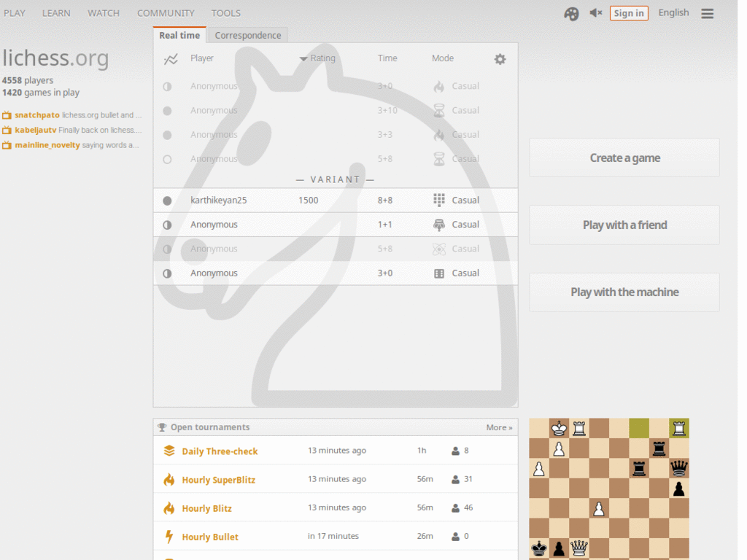Click the Player column header
747x560 pixels.
point(202,58)
